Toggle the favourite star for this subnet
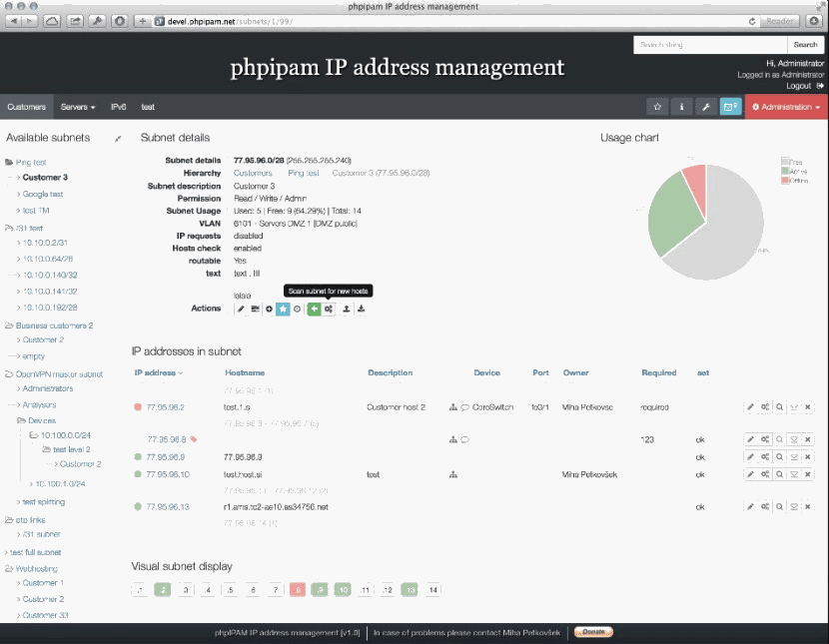 tap(283, 310)
